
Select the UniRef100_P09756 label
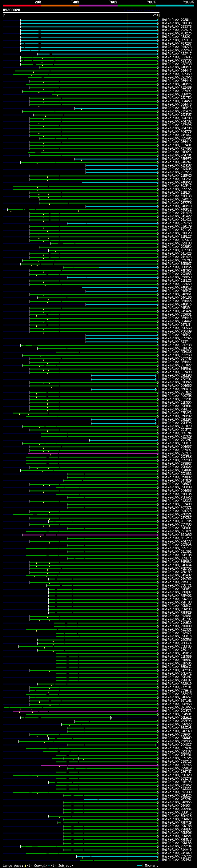[x=177, y=396]
